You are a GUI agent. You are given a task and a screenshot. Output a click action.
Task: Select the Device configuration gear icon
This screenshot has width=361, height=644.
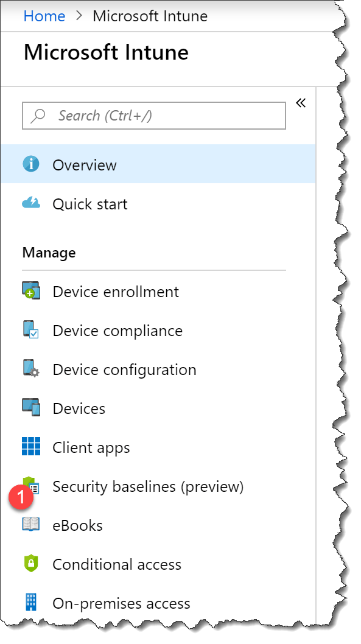33,369
